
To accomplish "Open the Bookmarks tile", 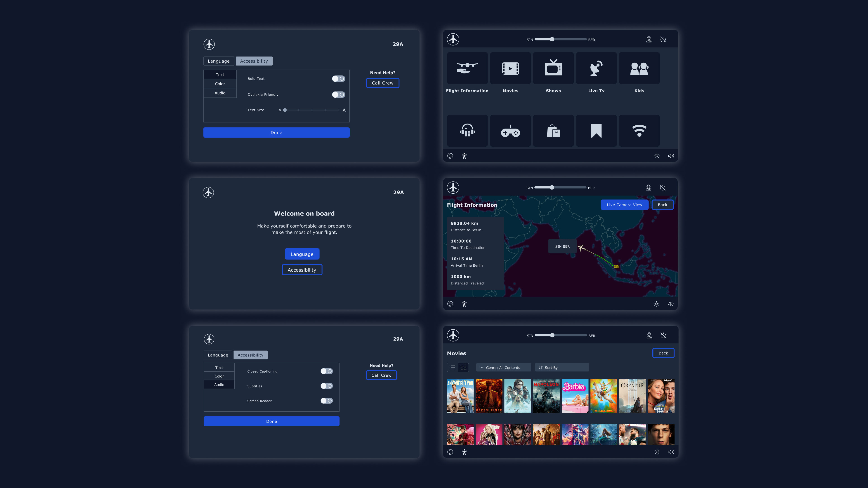I will [596, 131].
